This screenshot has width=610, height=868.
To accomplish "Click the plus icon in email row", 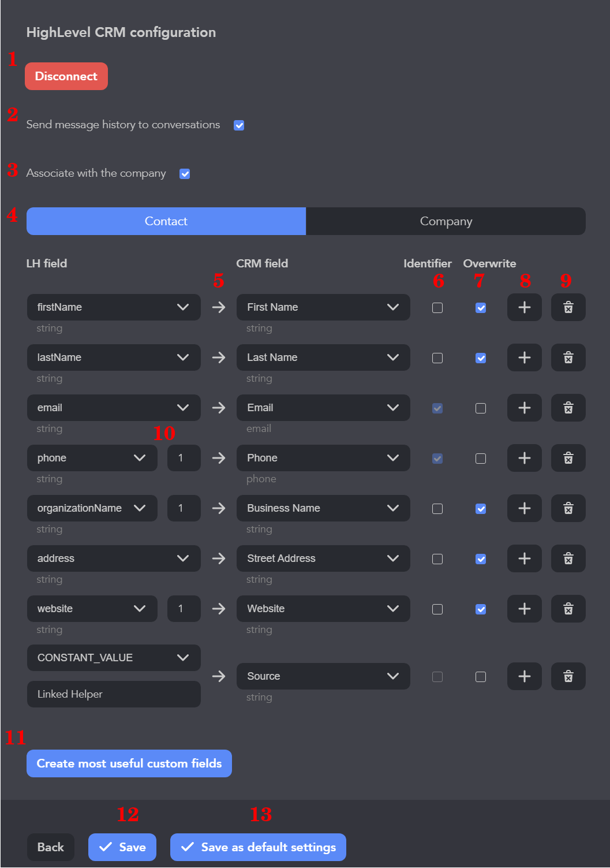I will [x=524, y=408].
